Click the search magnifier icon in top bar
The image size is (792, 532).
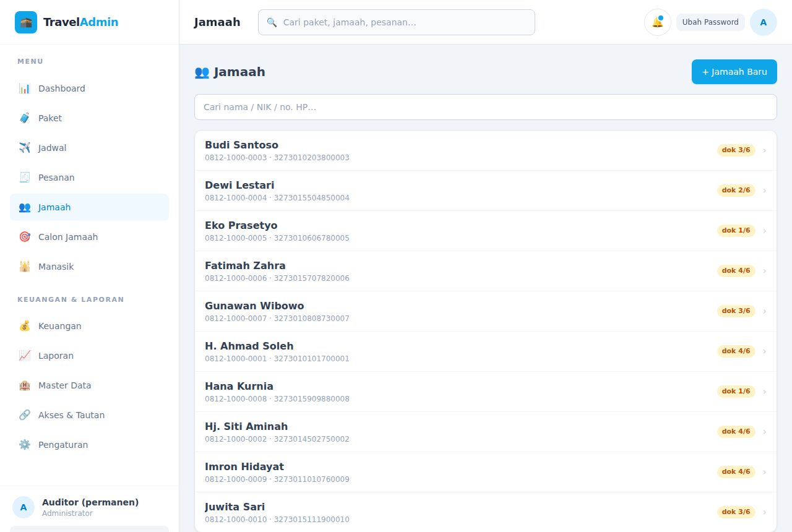[x=272, y=22]
